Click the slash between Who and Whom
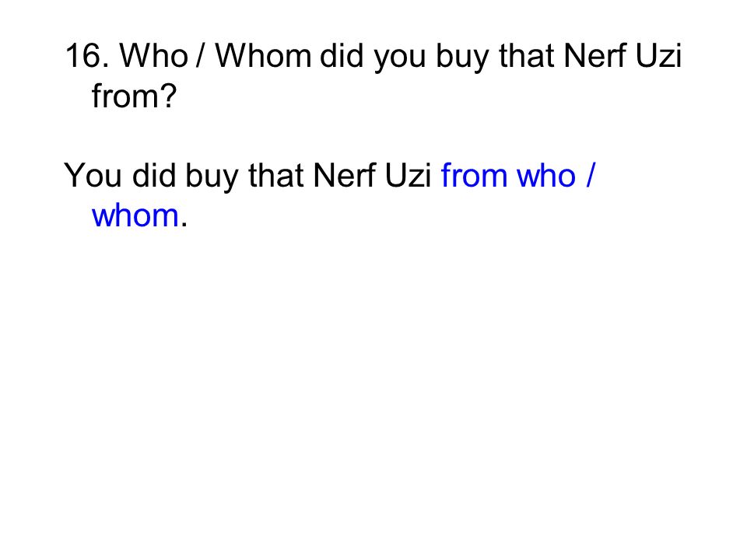 point(201,56)
